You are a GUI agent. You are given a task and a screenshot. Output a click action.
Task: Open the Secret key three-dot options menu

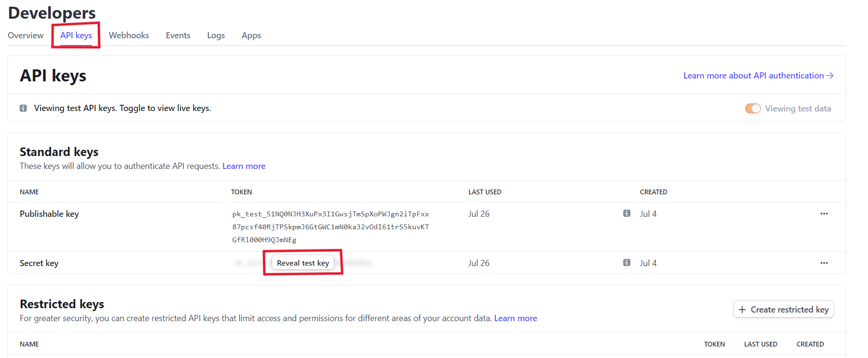pyautogui.click(x=824, y=263)
